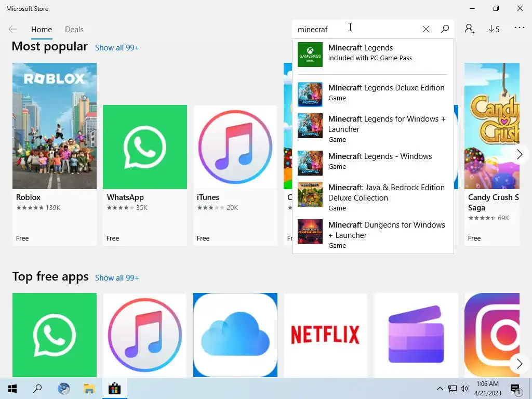Open the account sign-in icon

coord(470,29)
